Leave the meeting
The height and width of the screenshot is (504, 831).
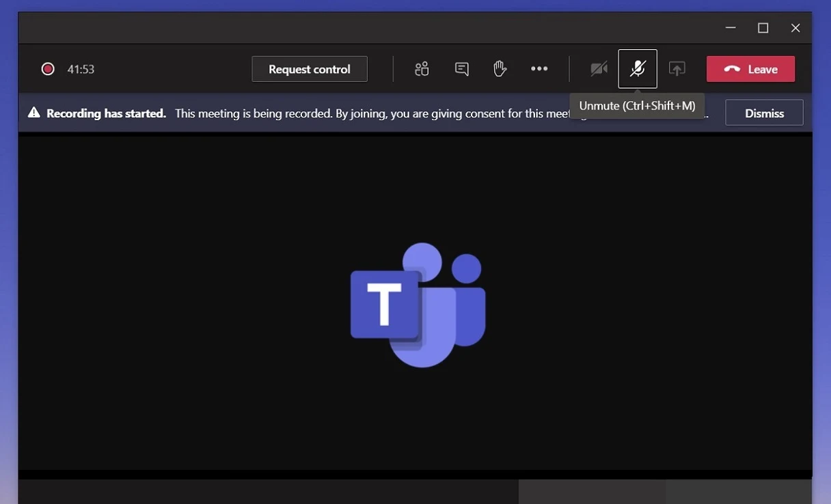(x=750, y=68)
